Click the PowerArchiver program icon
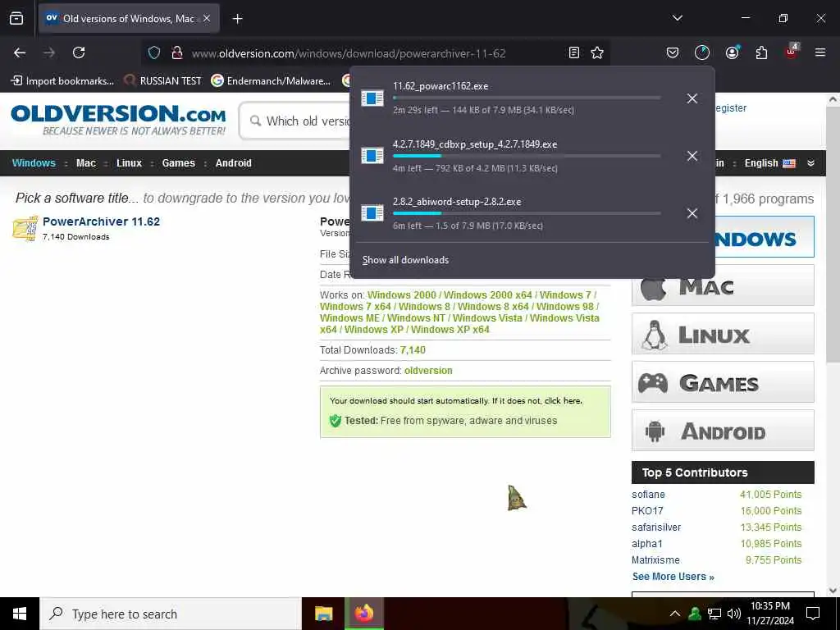 (25, 228)
